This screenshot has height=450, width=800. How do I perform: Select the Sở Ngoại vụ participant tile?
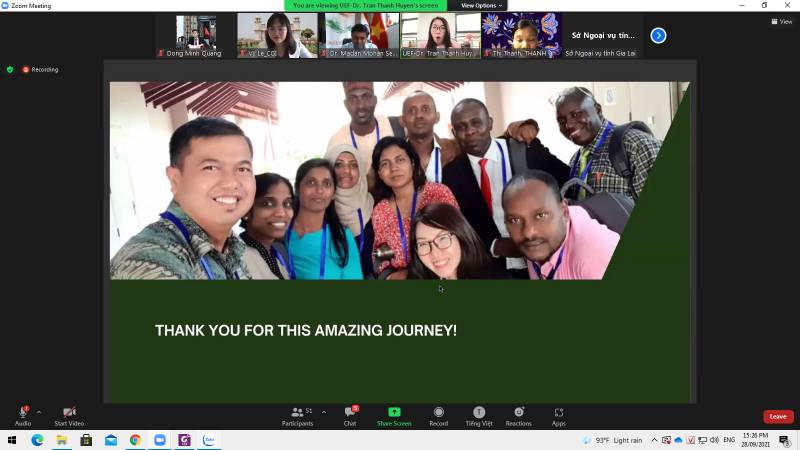pos(603,35)
